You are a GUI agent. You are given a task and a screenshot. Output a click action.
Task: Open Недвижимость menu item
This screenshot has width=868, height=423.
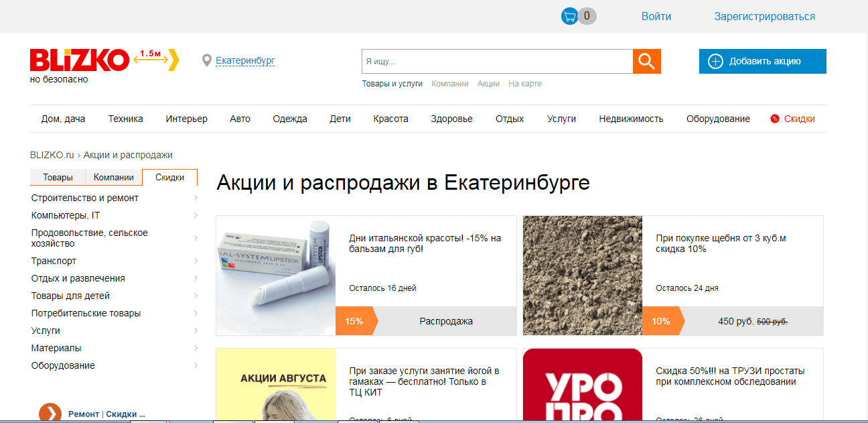(x=631, y=119)
